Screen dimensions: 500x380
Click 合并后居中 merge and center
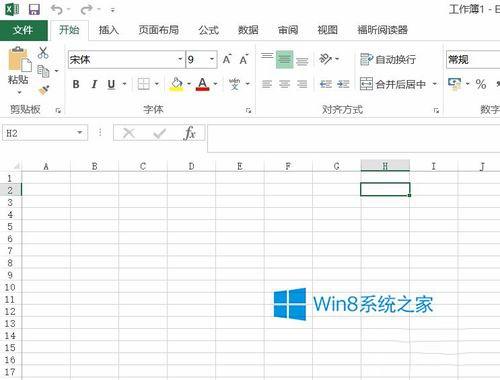393,84
